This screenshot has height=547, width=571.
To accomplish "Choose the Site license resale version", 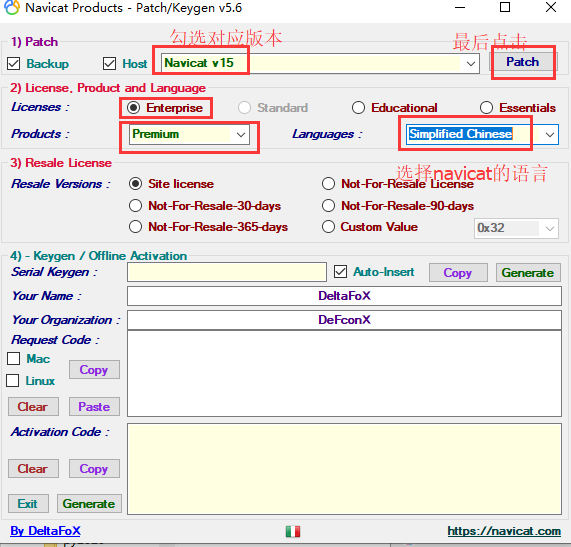I will click(x=135, y=184).
